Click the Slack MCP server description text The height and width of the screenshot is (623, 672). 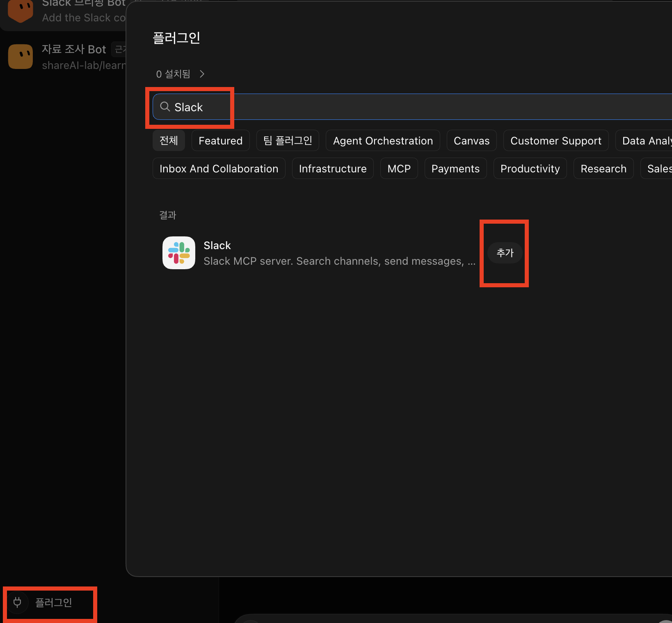click(340, 261)
